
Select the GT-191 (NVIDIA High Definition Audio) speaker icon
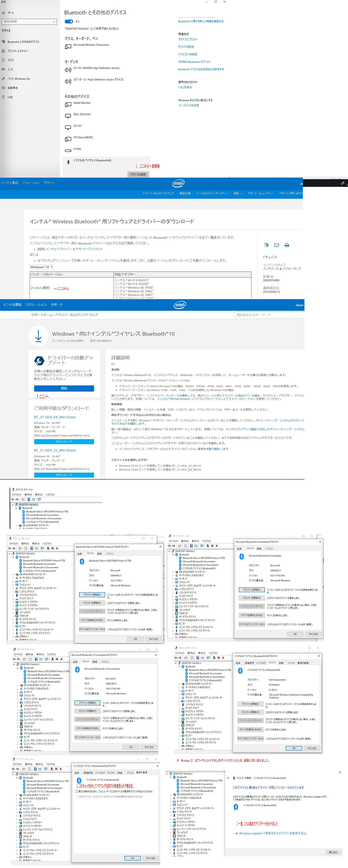pos(68,70)
